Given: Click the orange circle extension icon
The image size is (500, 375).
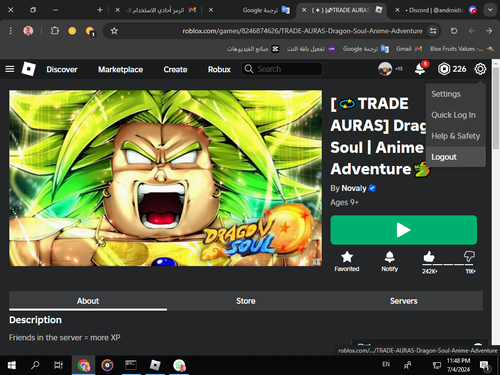Looking at the screenshot, I should pyautogui.click(x=72, y=31).
